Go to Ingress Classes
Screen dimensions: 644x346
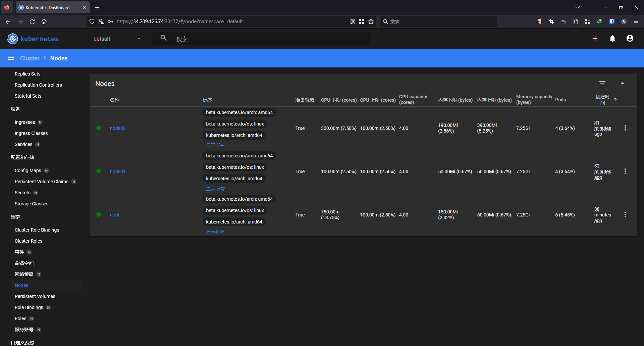pyautogui.click(x=31, y=133)
